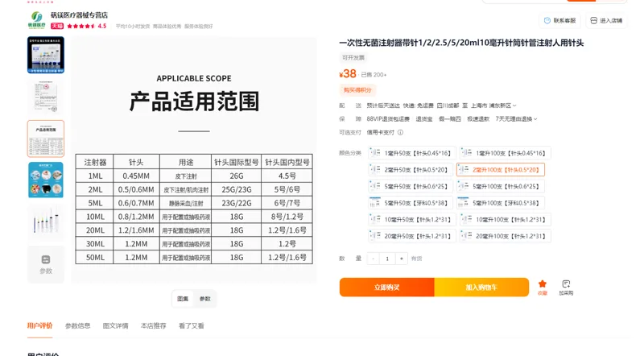The image size is (644, 356).
Task: Click the 88VIP退货包运费 guarantee text
Action: 388,119
